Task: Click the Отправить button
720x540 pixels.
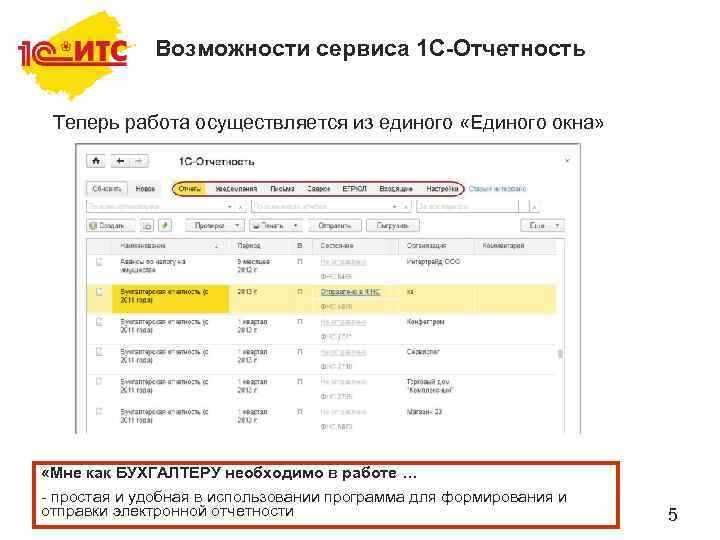Action: (335, 225)
